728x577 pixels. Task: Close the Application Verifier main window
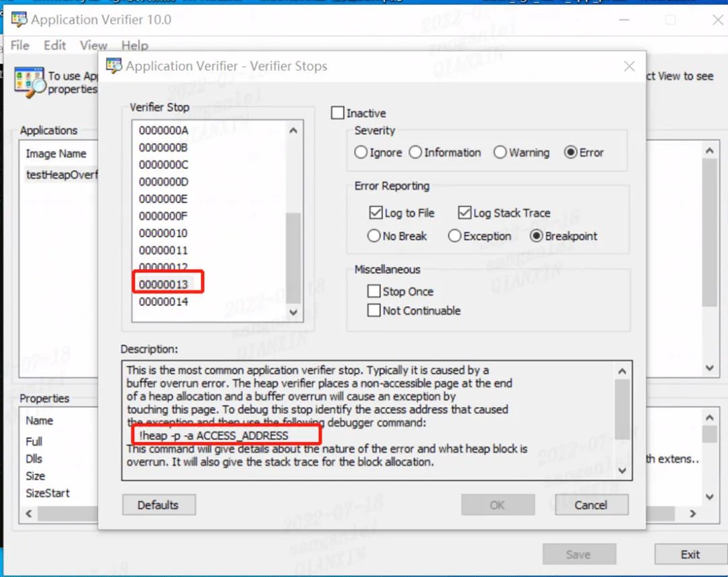point(719,20)
